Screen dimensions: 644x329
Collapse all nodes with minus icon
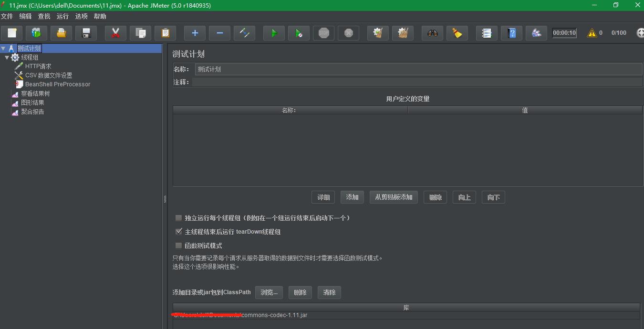pyautogui.click(x=219, y=33)
